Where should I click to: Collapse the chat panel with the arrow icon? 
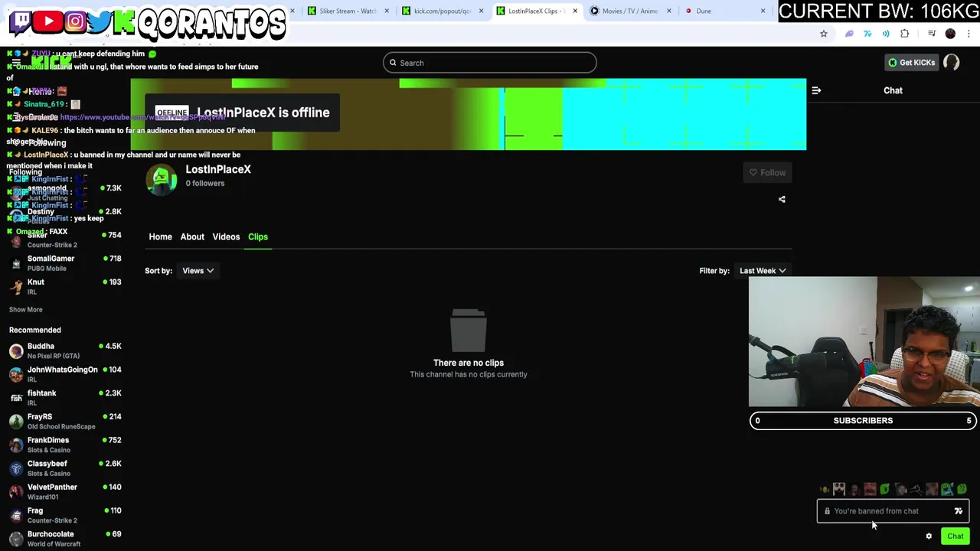816,90
